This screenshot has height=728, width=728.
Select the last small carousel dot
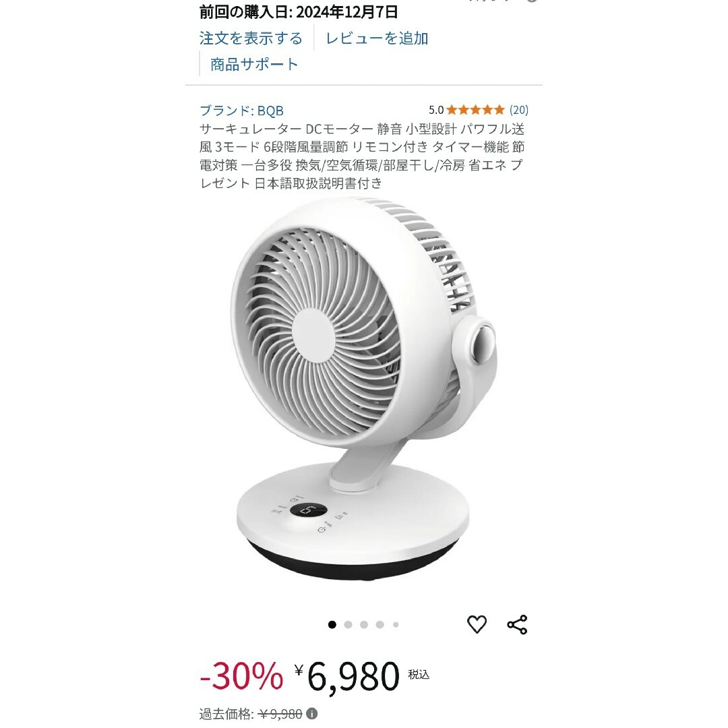[x=396, y=624]
